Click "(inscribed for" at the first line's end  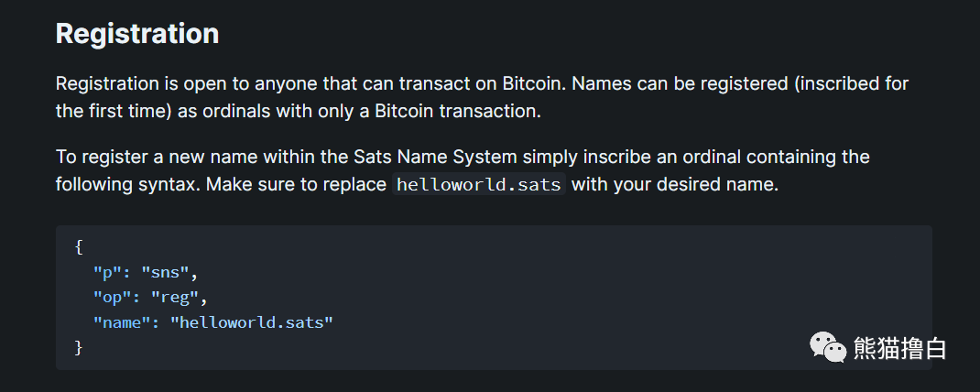click(x=852, y=84)
